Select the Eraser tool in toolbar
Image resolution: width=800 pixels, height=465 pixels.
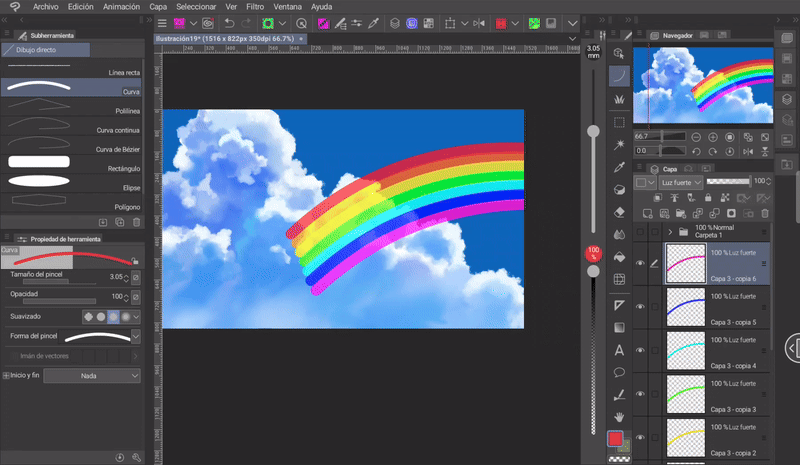click(619, 211)
